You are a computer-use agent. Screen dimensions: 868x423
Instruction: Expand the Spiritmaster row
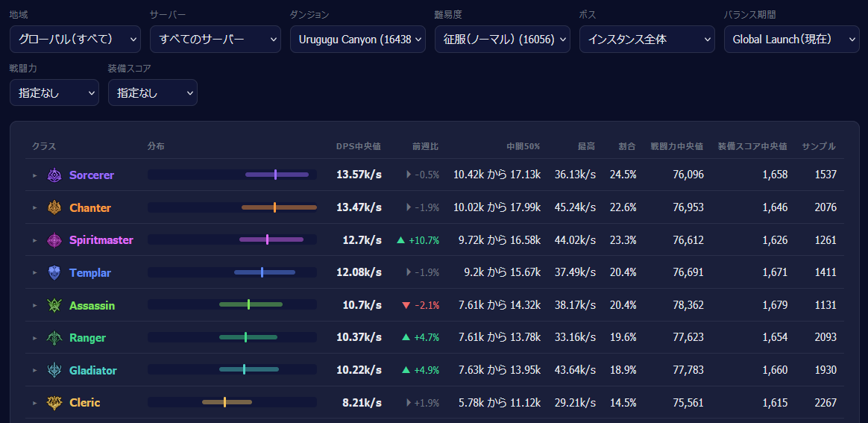[35, 240]
